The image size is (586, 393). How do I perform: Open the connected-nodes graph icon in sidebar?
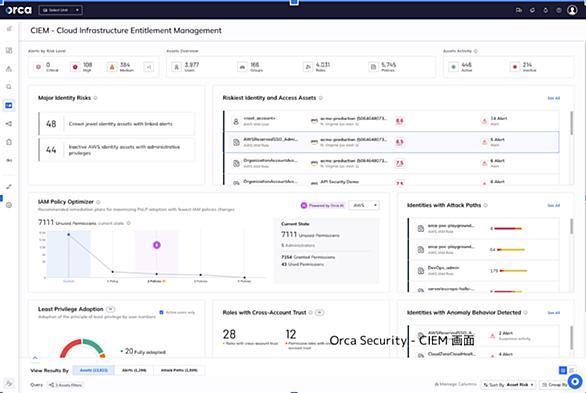(9, 124)
